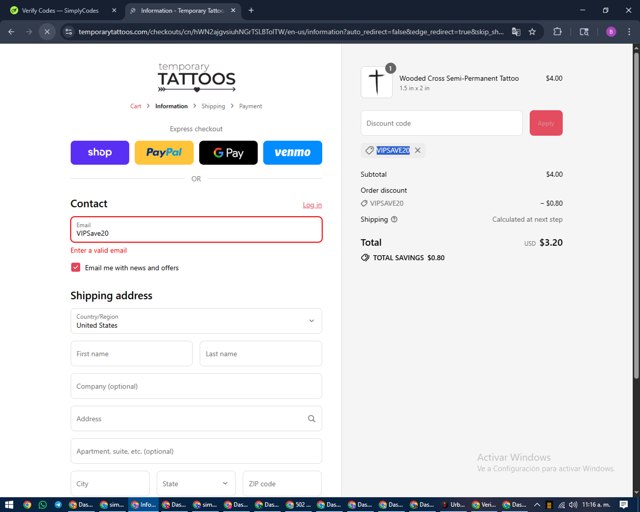This screenshot has width=640, height=512.
Task: Click the TOTAL SAVINGS $0.80 text
Action: [x=409, y=258]
